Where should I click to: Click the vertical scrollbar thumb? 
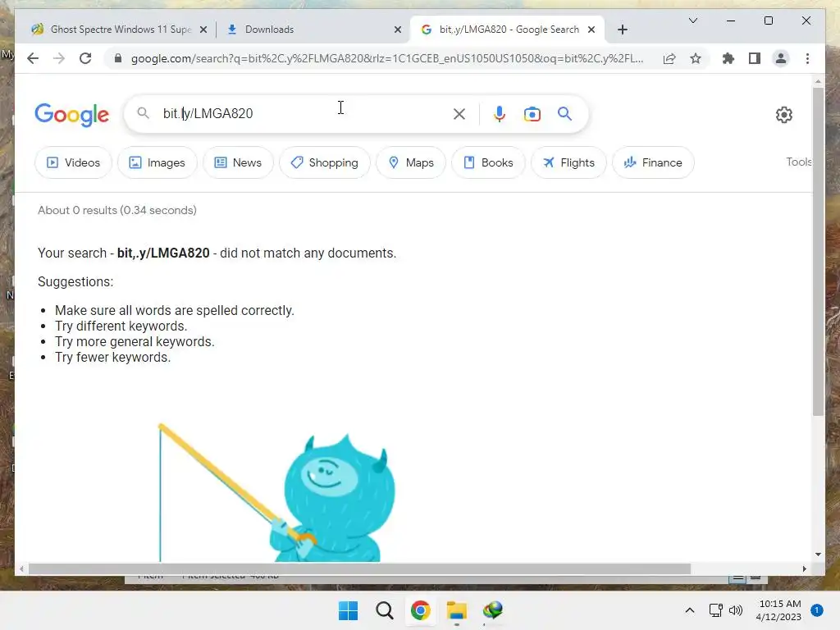point(818,251)
